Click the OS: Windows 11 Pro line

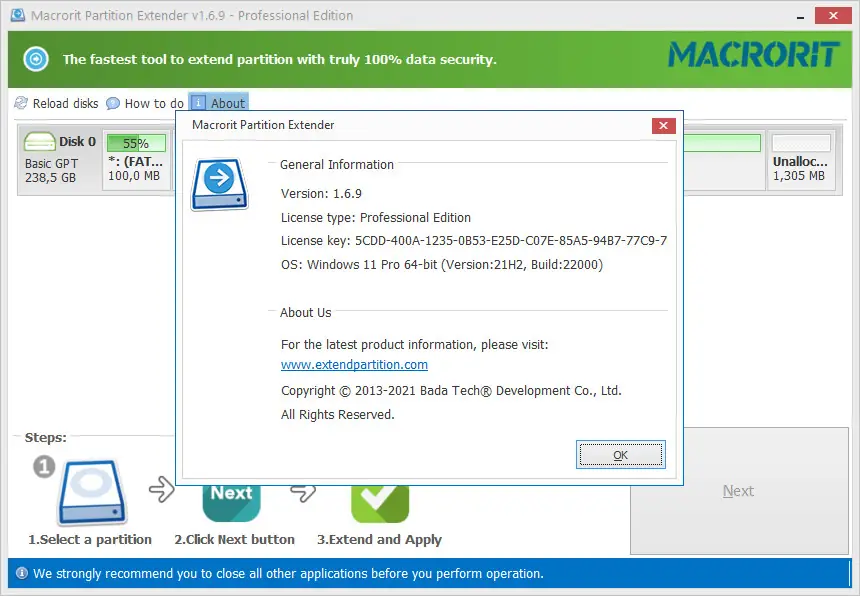442,265
